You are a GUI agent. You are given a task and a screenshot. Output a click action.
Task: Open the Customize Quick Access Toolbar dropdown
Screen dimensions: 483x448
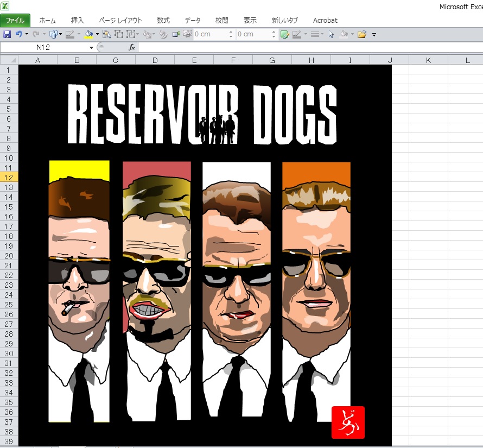(374, 35)
